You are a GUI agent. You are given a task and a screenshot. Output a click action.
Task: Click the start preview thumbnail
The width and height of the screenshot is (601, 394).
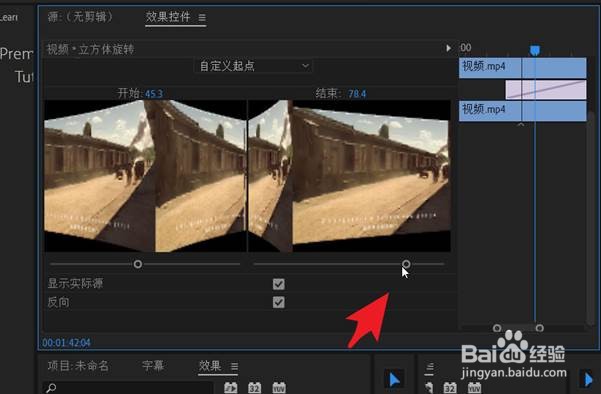[145, 176]
